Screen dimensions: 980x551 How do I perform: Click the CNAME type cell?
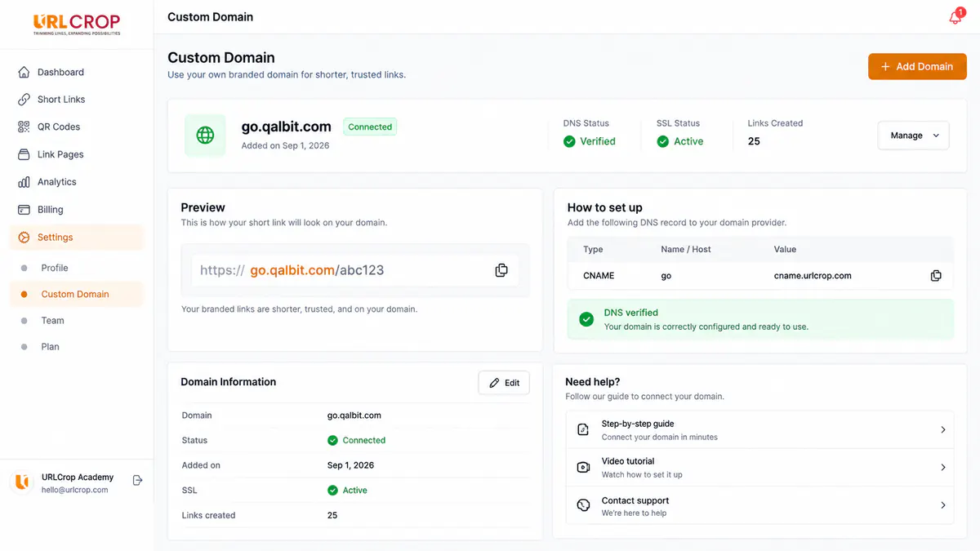[599, 276]
